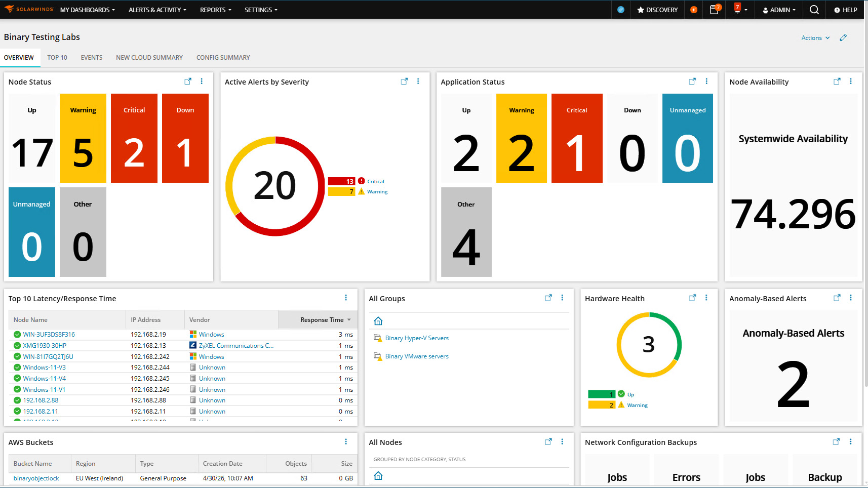Screen dimensions: 868x488
Task: Open Node Availability options menu
Action: pyautogui.click(x=851, y=82)
